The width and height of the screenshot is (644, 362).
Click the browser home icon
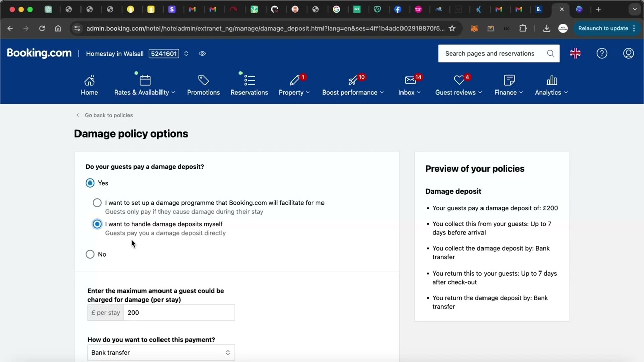tap(58, 28)
